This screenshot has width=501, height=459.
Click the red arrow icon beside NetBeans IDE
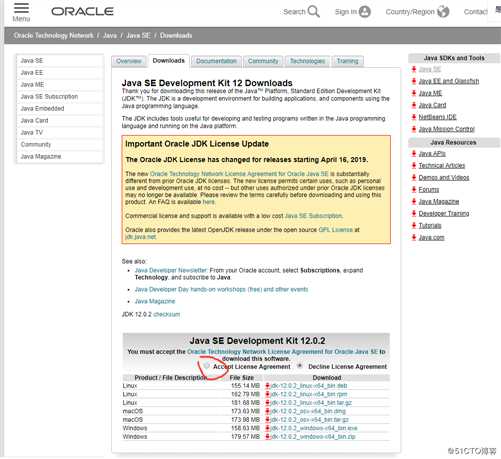tap(414, 117)
